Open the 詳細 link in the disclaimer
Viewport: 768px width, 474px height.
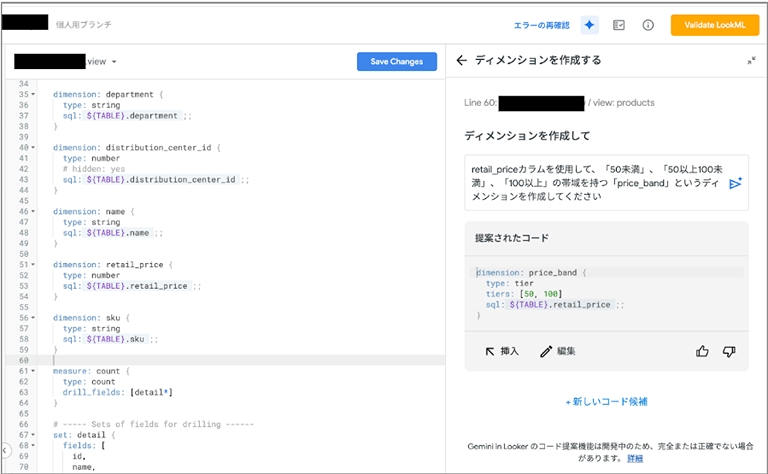click(635, 458)
